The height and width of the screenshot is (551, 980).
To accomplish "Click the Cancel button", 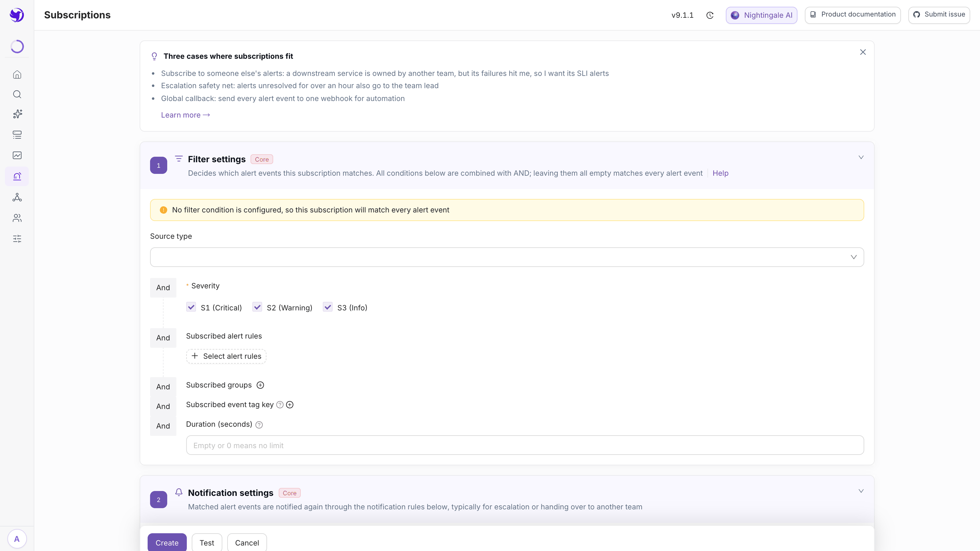I will 247,542.
